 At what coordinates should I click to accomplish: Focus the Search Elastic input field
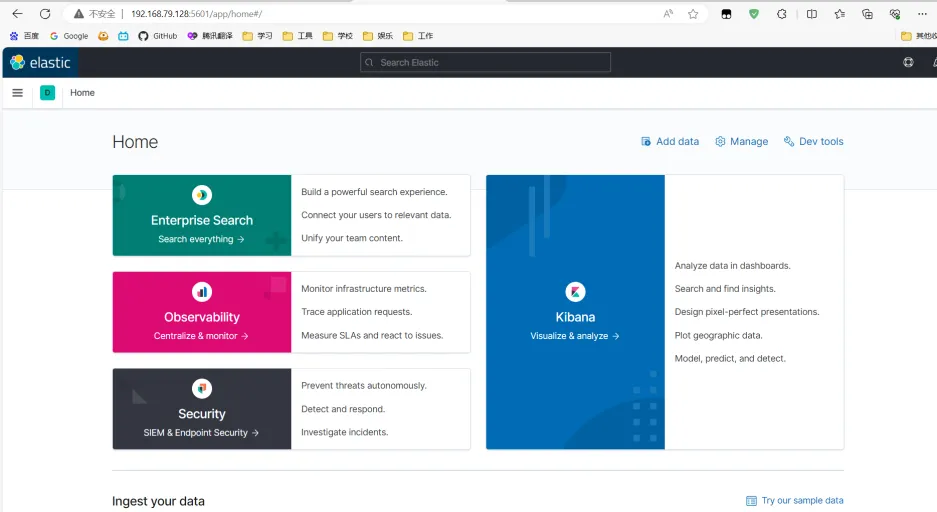point(485,62)
